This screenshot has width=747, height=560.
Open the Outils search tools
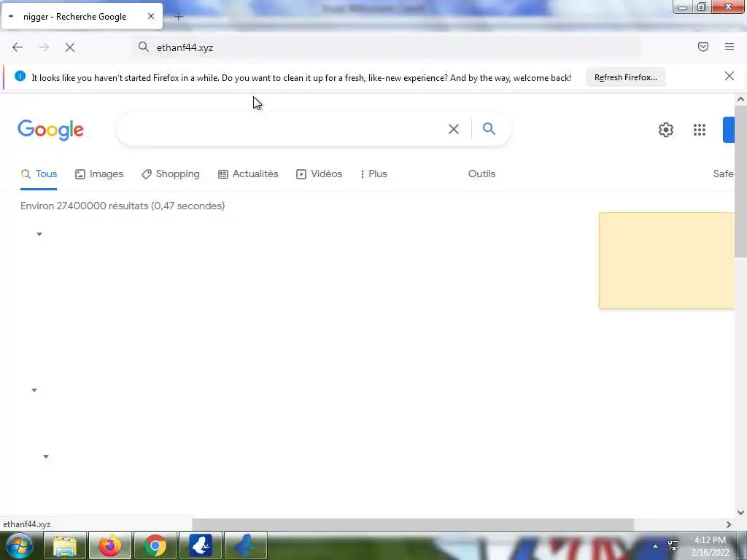(x=481, y=174)
